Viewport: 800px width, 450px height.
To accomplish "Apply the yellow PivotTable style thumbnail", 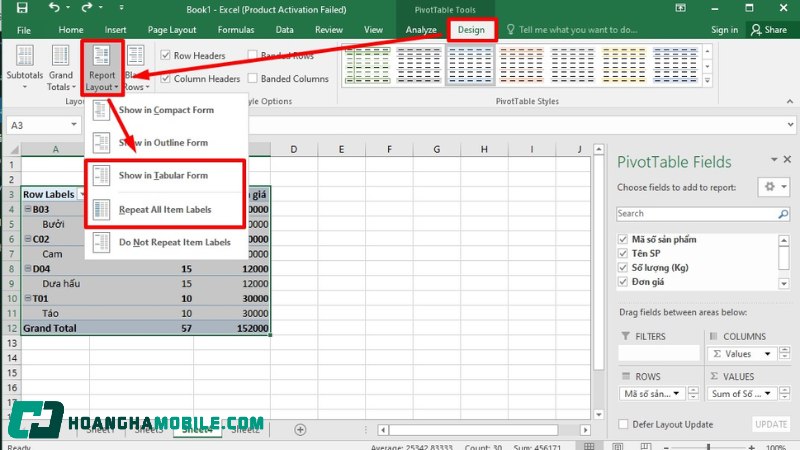I will click(623, 65).
